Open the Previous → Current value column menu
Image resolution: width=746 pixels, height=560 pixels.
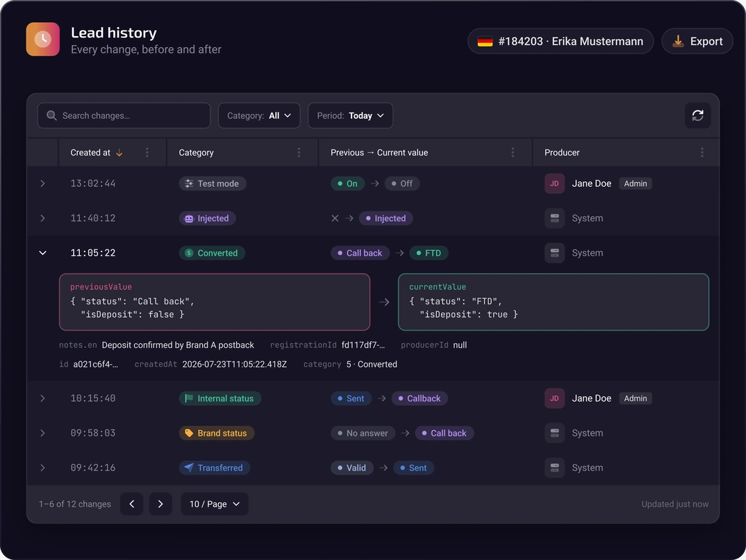(513, 153)
